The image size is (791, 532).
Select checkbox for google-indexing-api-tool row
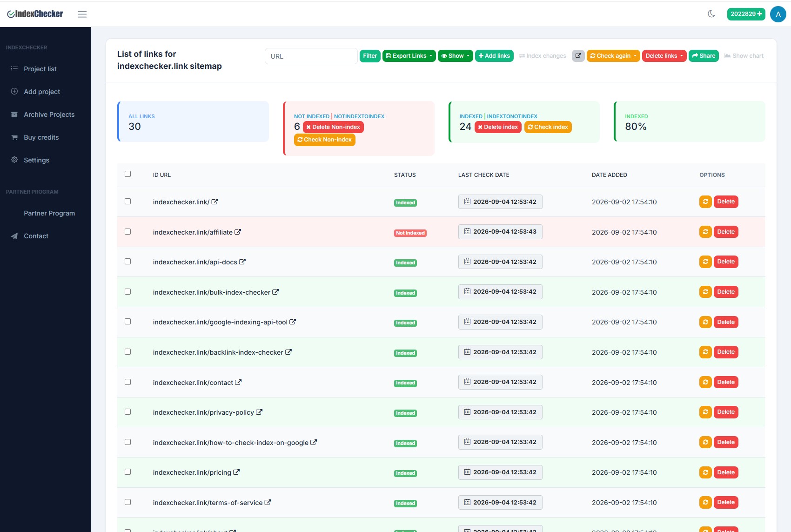tap(127, 321)
